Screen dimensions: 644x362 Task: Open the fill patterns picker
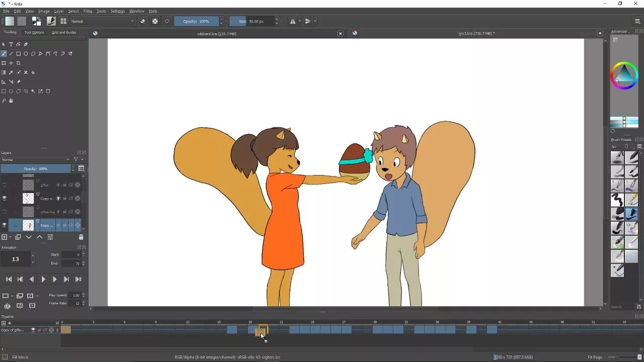22,21
